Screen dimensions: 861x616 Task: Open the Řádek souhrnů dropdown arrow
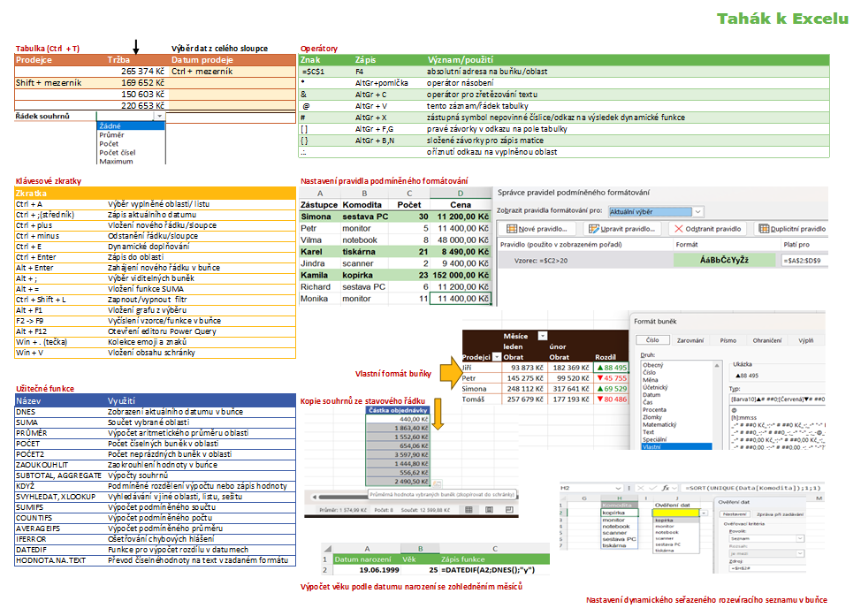click(x=159, y=117)
